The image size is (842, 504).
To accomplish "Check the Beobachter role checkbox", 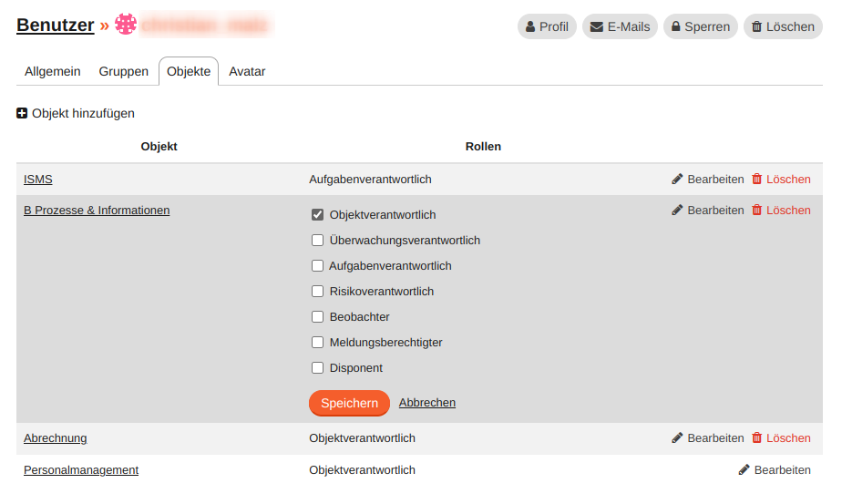I will pyautogui.click(x=318, y=317).
